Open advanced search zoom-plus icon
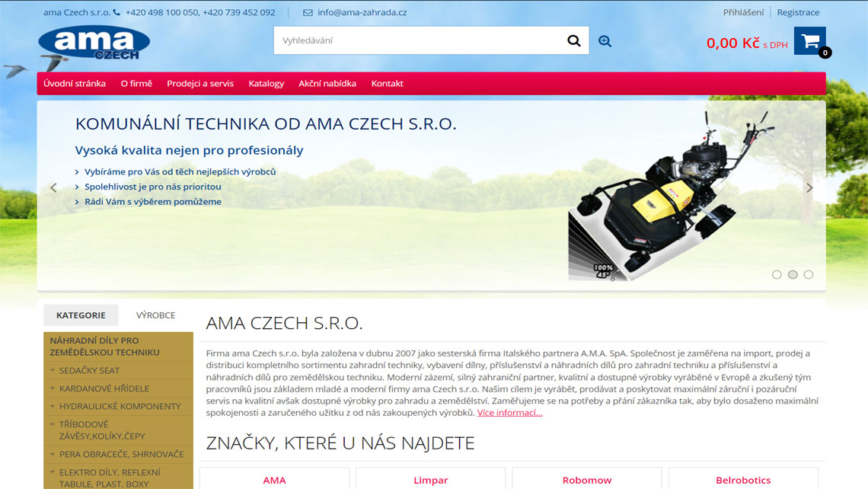 (x=605, y=41)
